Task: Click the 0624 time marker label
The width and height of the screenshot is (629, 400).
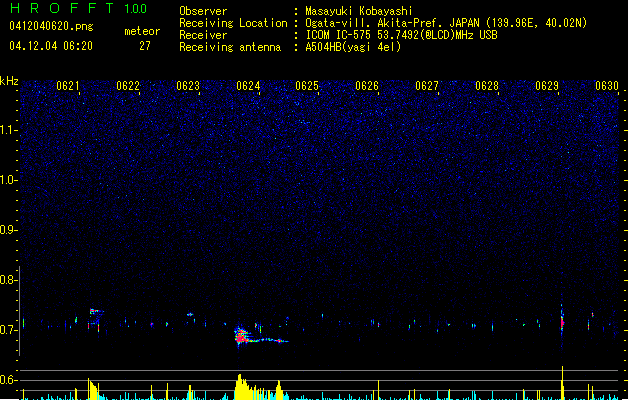Action: click(x=248, y=86)
